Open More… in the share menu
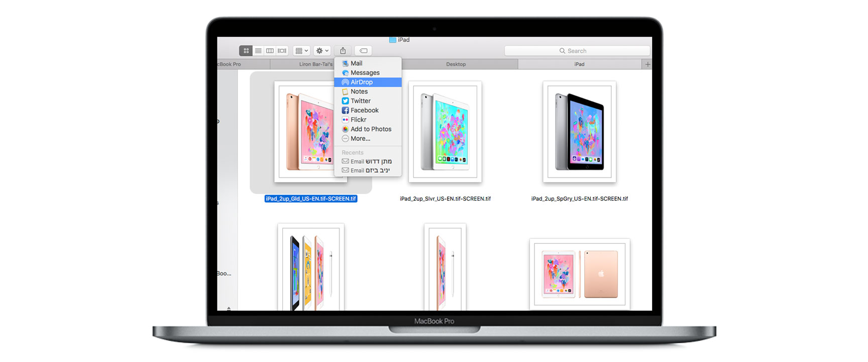 point(368,139)
